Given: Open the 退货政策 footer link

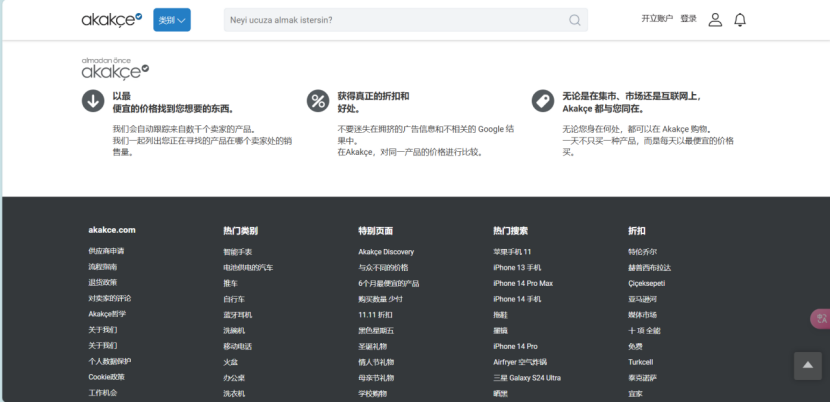Looking at the screenshot, I should 103,283.
